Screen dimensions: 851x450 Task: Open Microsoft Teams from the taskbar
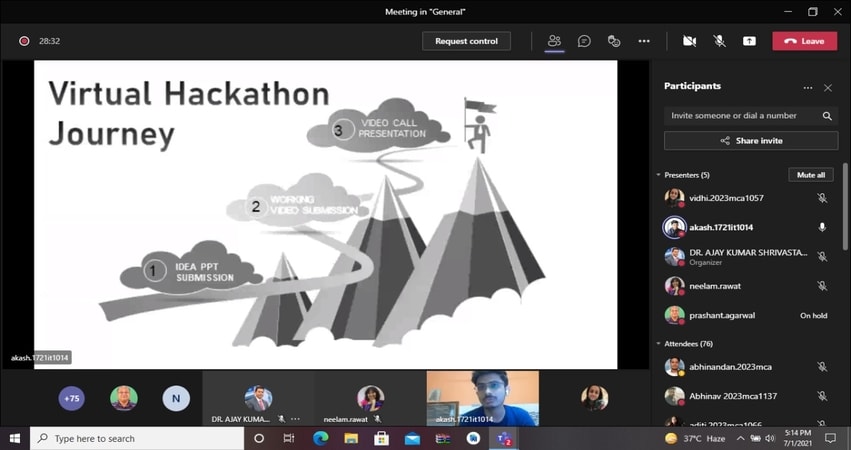(504, 438)
